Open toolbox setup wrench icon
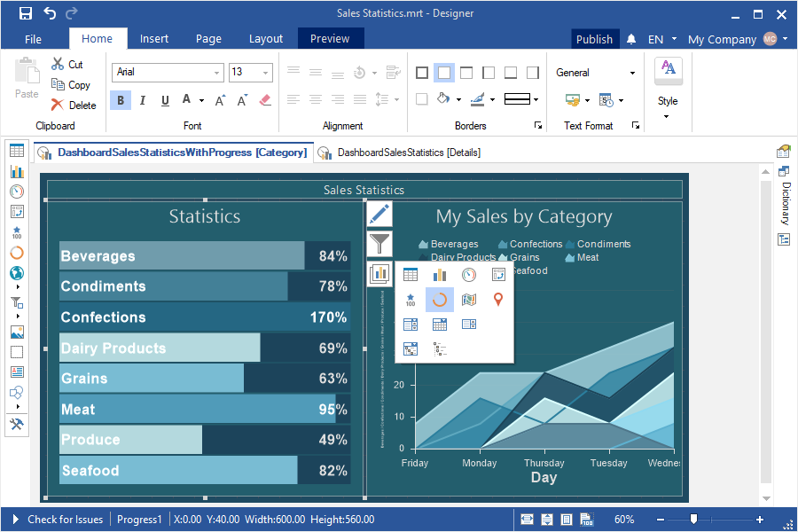798x532 pixels. (x=17, y=424)
